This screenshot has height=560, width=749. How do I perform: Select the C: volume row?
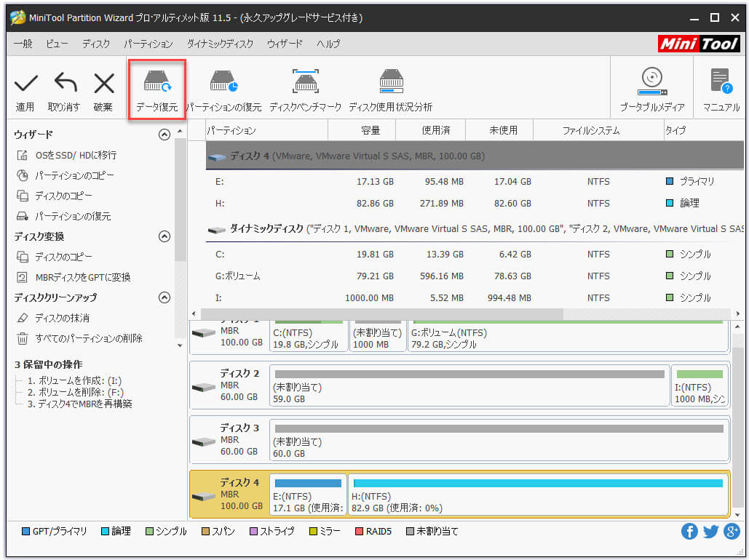pyautogui.click(x=475, y=255)
